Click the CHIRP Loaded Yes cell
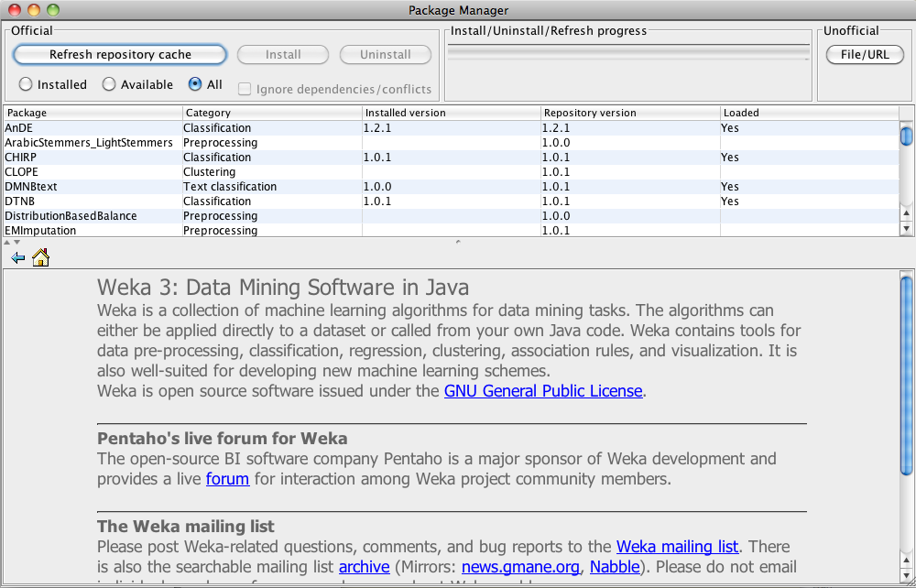Viewport: 916px width, 588px height. point(810,157)
